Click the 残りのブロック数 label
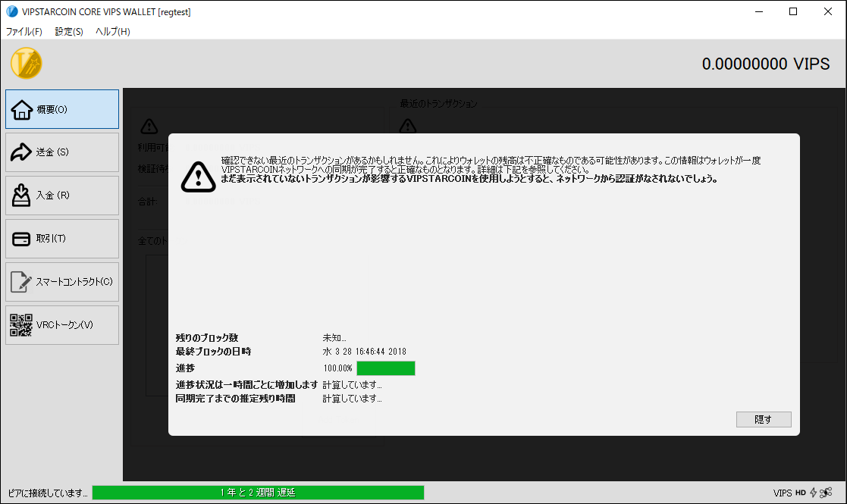847x504 pixels. click(207, 338)
